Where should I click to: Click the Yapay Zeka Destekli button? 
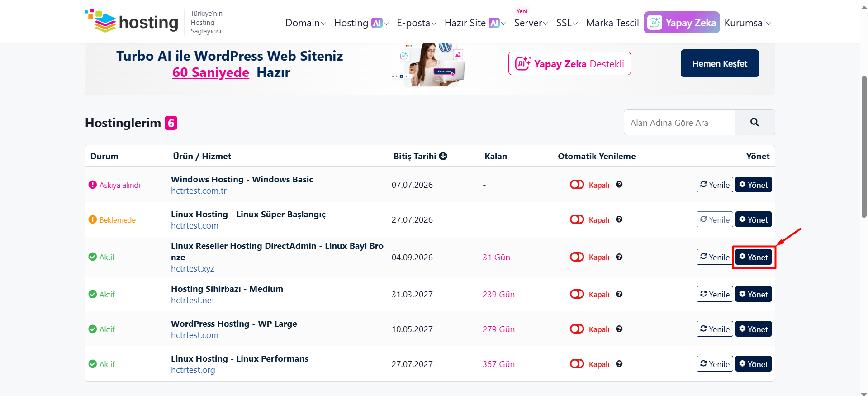tap(569, 63)
